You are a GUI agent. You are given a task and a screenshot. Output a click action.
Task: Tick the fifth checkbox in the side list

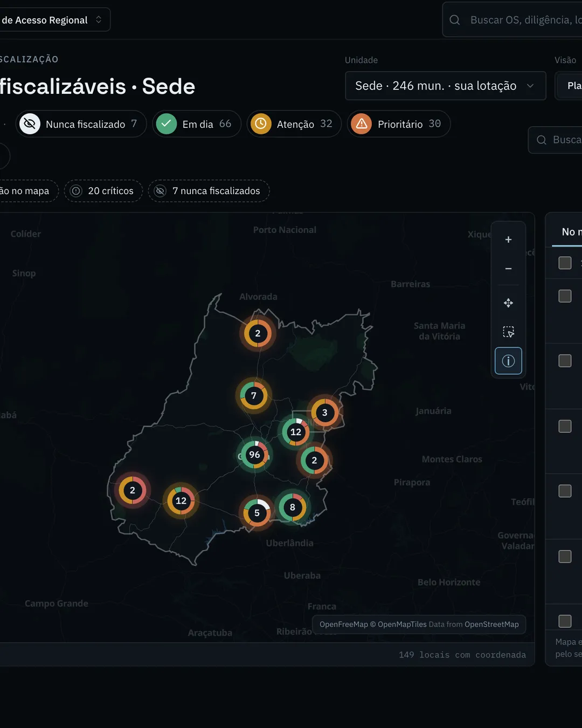(x=565, y=491)
